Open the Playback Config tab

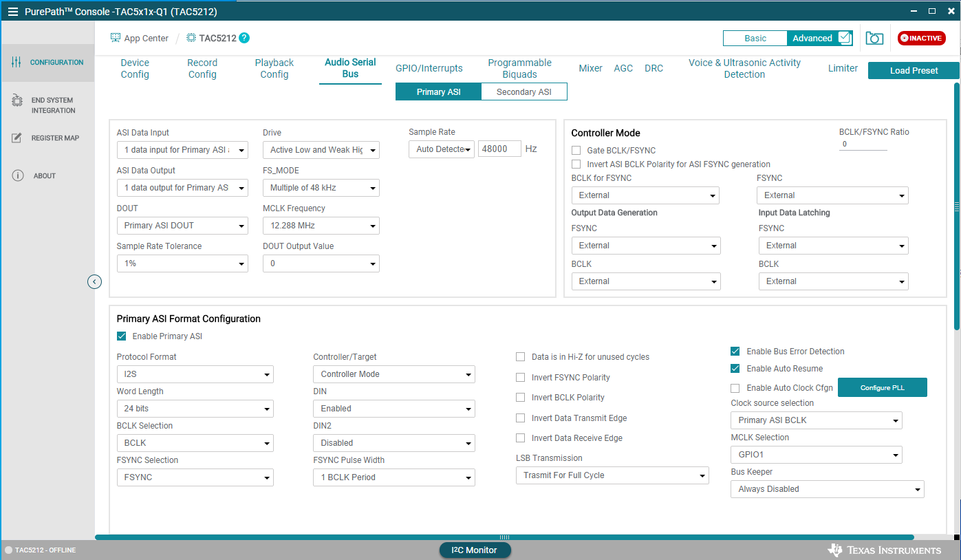pyautogui.click(x=274, y=69)
